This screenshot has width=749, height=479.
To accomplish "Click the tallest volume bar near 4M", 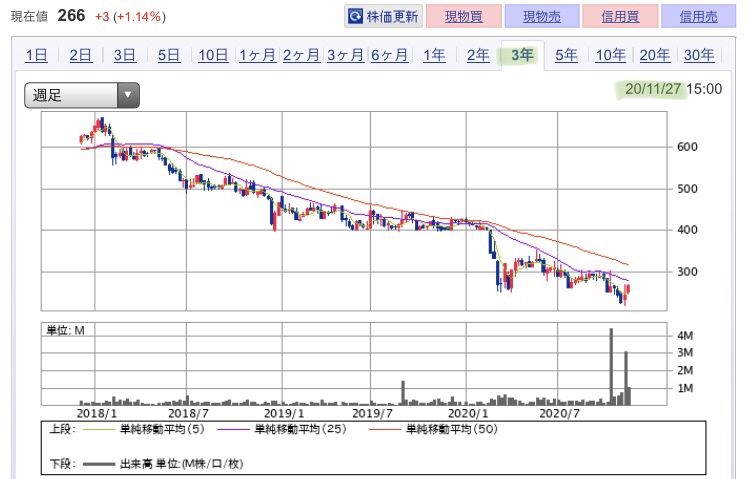I will pos(611,366).
